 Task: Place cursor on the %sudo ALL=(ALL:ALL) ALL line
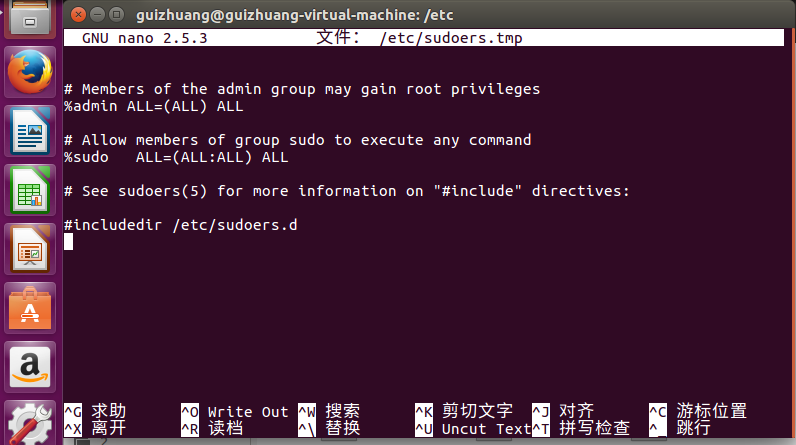click(176, 157)
